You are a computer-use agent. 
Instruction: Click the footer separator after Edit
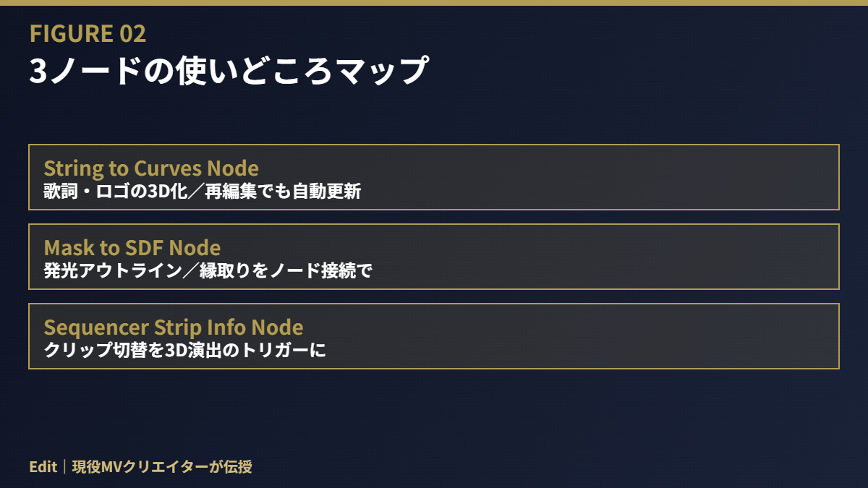pyautogui.click(x=64, y=467)
